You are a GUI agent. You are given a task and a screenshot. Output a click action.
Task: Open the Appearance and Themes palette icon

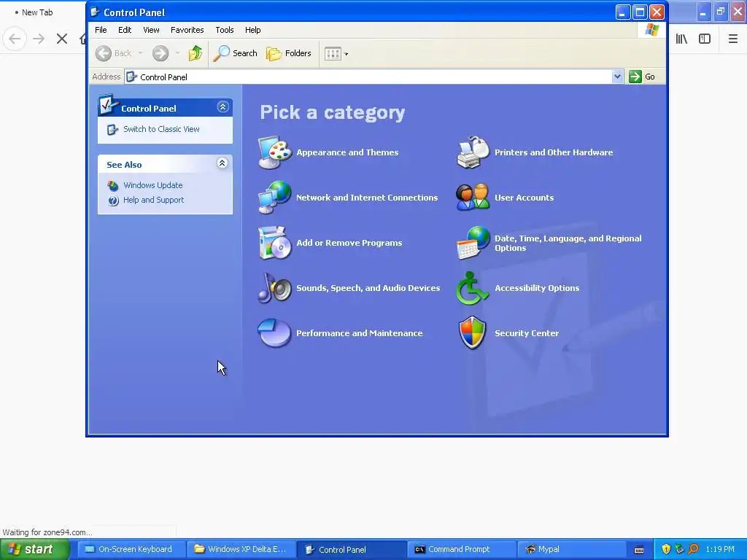pyautogui.click(x=274, y=152)
